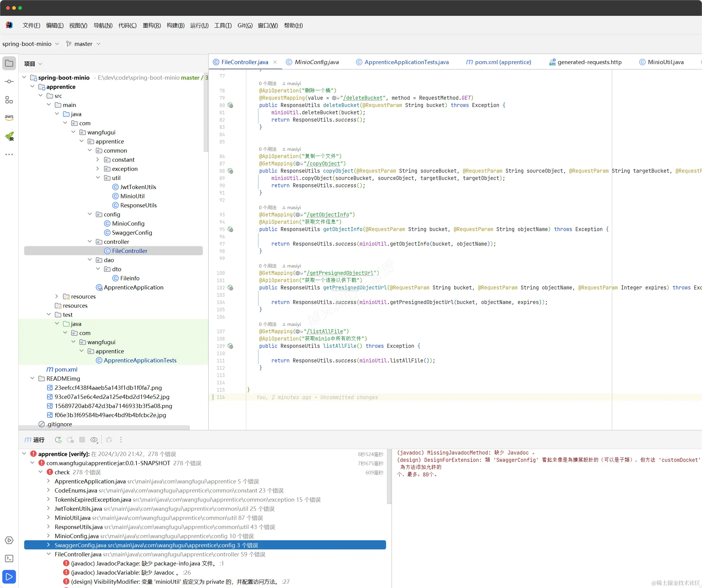Close the FileController.java tab
The image size is (702, 588).
coord(275,62)
